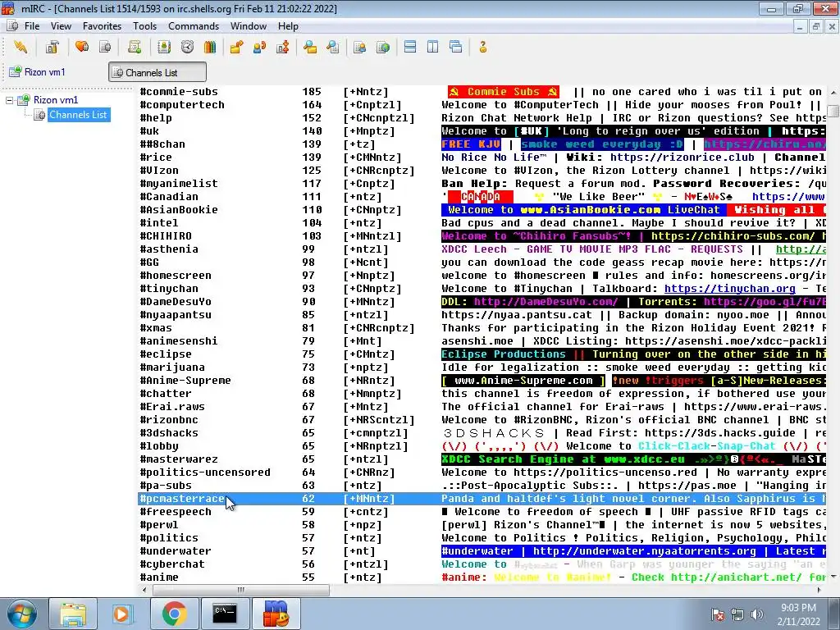Select the #uk channel row
The height and width of the screenshot is (630, 840).
click(x=481, y=131)
